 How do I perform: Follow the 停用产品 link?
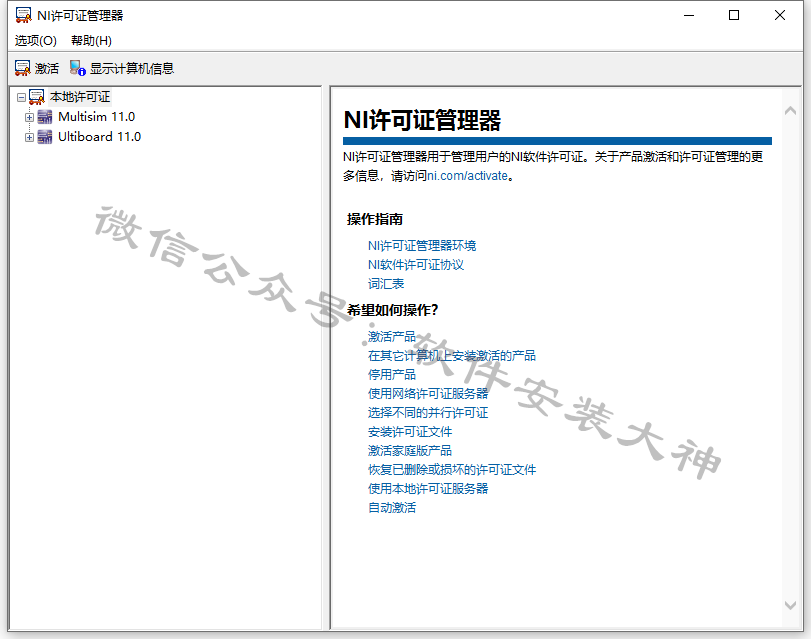coord(392,375)
